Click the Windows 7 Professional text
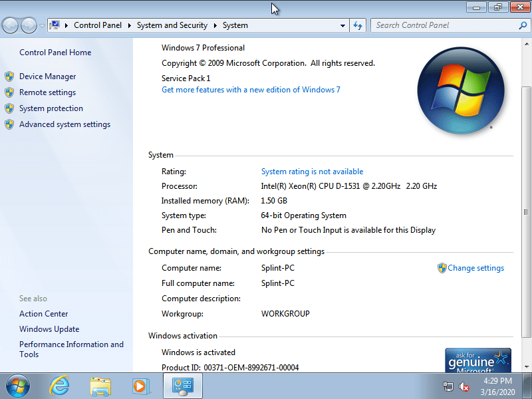532x399 pixels. pyautogui.click(x=203, y=48)
